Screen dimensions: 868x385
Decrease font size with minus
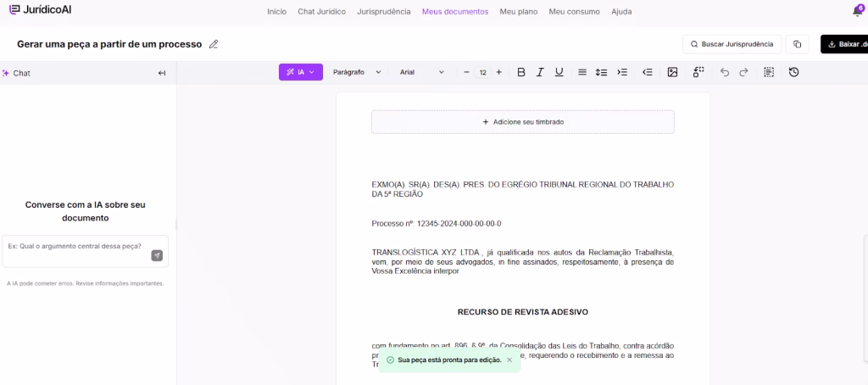(467, 72)
